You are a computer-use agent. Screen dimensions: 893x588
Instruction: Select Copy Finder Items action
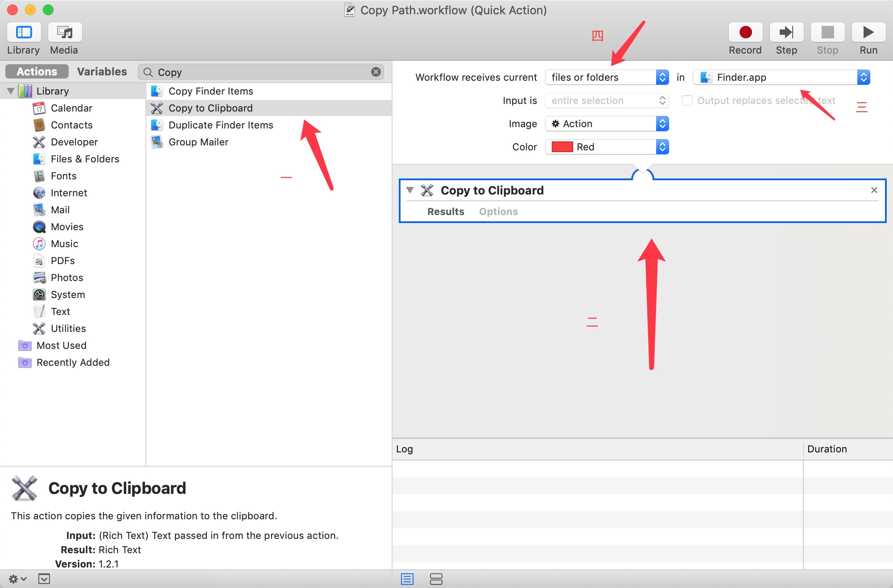[211, 91]
